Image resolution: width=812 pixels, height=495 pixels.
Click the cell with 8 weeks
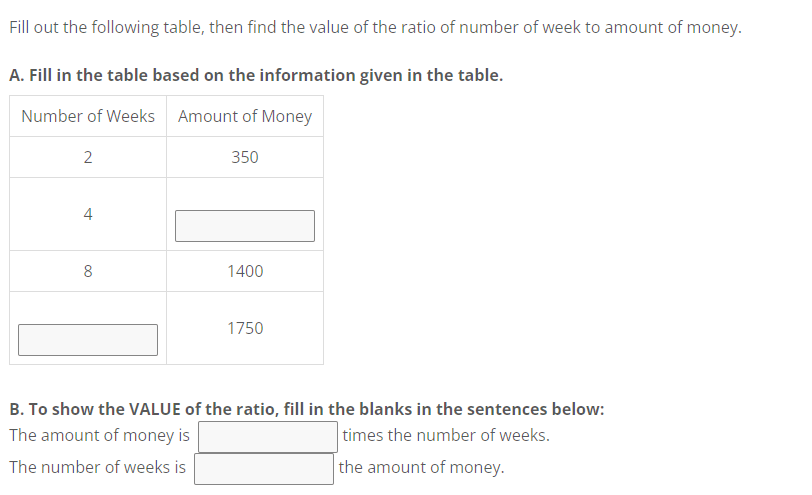click(x=88, y=271)
